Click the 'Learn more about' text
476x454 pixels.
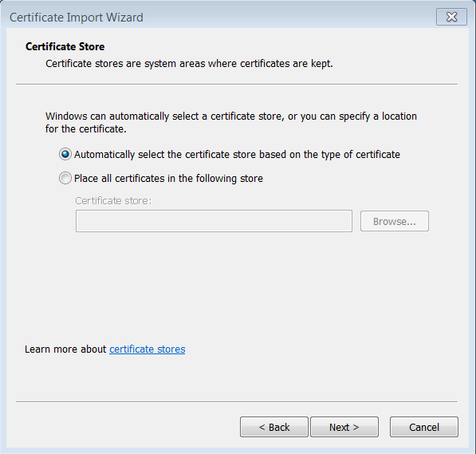(65, 349)
